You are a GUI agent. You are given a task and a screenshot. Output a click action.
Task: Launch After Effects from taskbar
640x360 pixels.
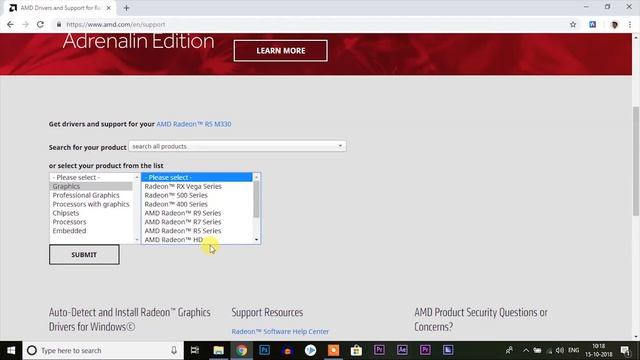[x=402, y=350]
